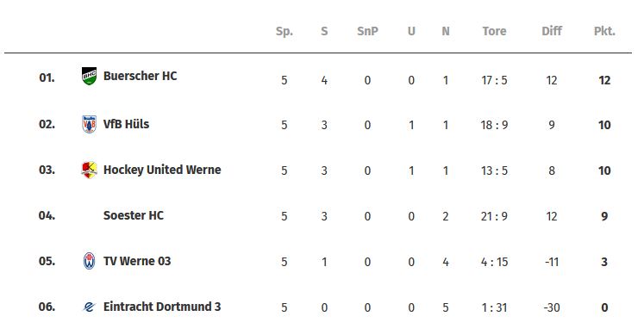Click the Tore column header
644x335 pixels.
point(494,31)
